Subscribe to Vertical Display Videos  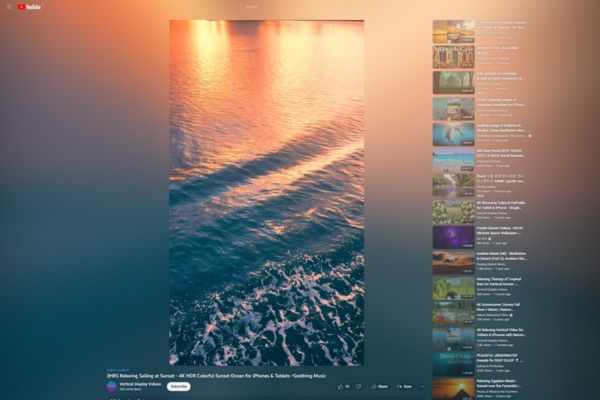[x=178, y=387]
